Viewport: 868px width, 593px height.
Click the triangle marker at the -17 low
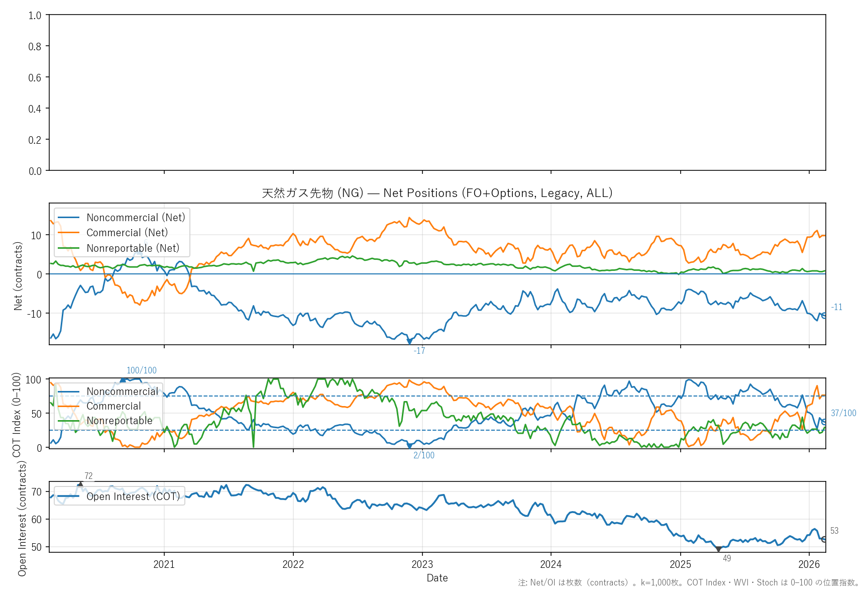click(x=409, y=341)
